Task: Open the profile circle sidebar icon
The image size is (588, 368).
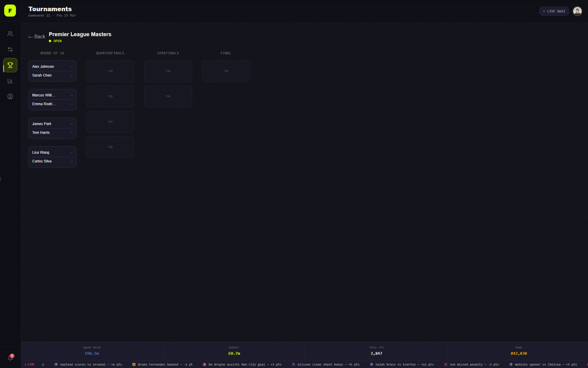Action: tap(10, 96)
